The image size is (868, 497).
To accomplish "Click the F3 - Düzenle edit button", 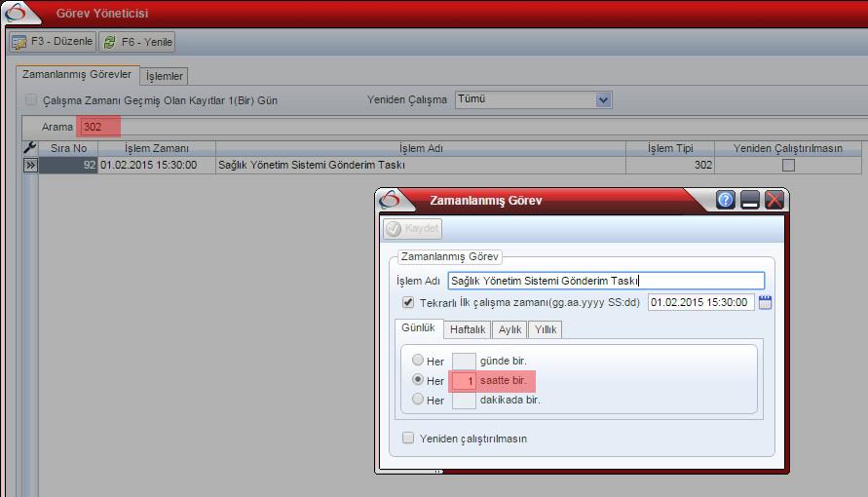I will 54,42.
